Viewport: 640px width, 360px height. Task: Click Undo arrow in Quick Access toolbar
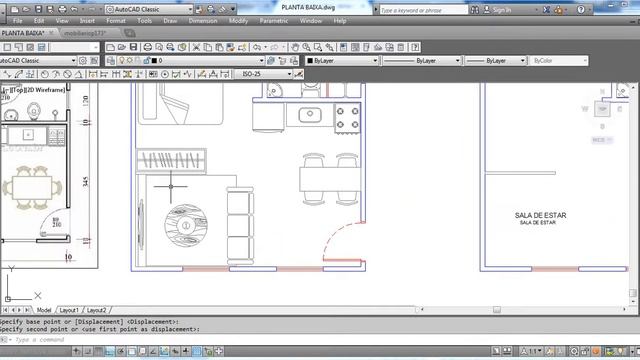[74, 9]
